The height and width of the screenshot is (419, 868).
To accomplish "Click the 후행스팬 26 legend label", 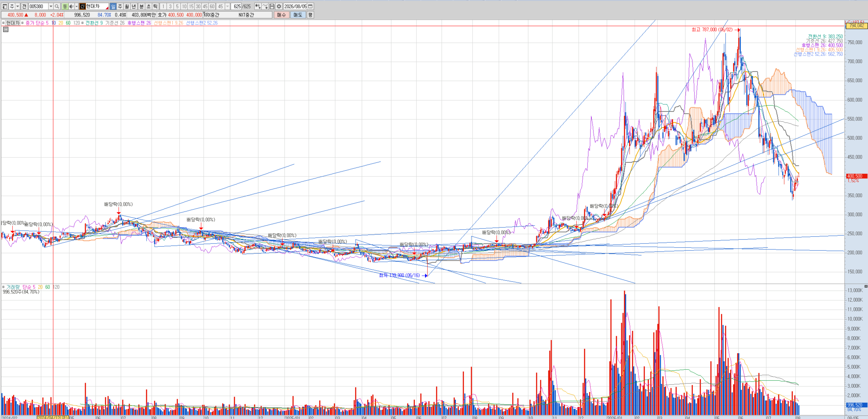I will tap(139, 23).
